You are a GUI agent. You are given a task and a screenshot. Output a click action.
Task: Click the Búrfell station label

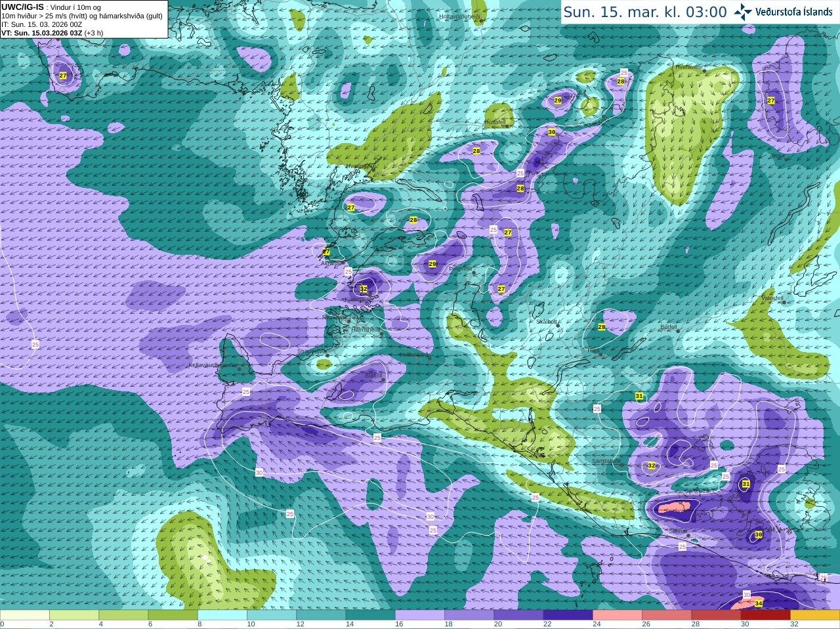[x=668, y=326]
